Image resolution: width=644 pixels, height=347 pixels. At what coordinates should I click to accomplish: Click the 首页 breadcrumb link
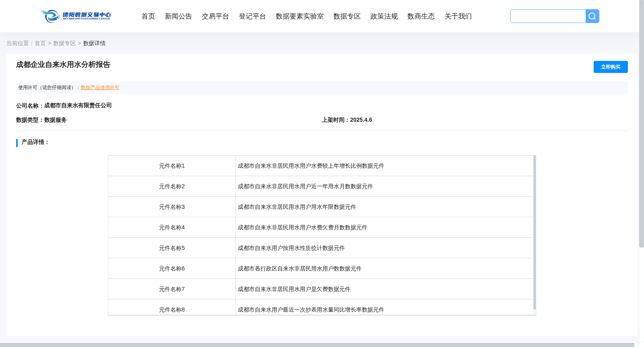tap(40, 43)
